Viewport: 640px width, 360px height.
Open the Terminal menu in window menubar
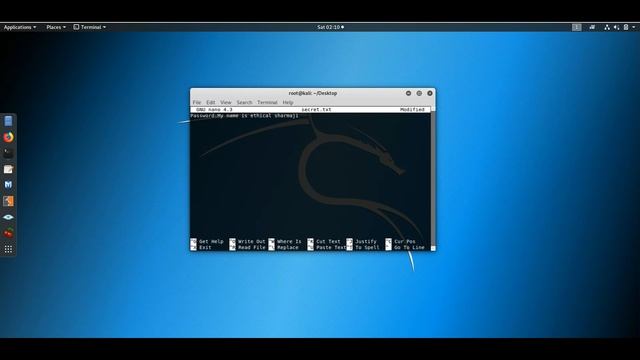[x=267, y=102]
